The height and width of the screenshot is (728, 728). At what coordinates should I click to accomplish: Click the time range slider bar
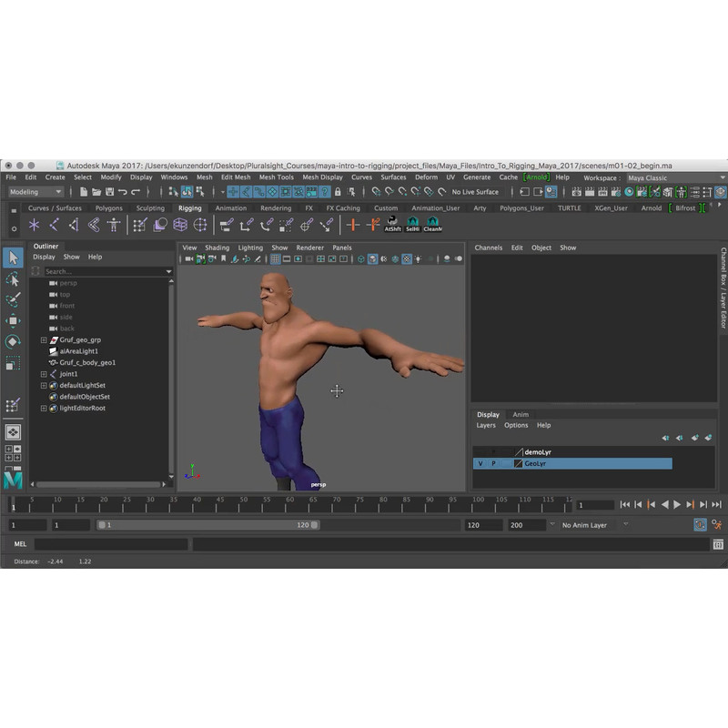click(x=207, y=525)
